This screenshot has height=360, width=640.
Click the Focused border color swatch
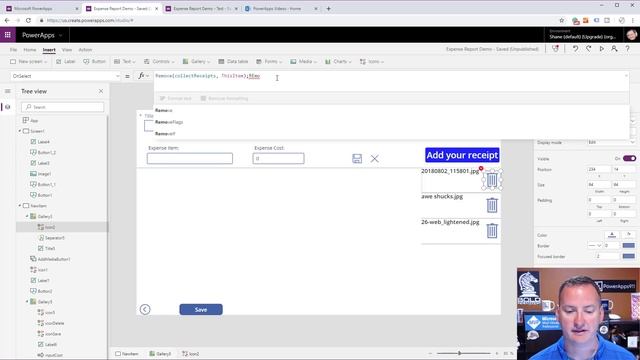[x=629, y=256]
